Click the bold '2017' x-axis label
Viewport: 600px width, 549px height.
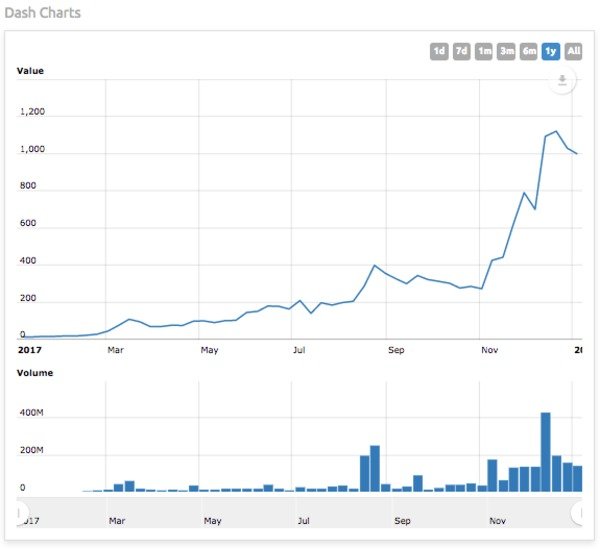30,350
